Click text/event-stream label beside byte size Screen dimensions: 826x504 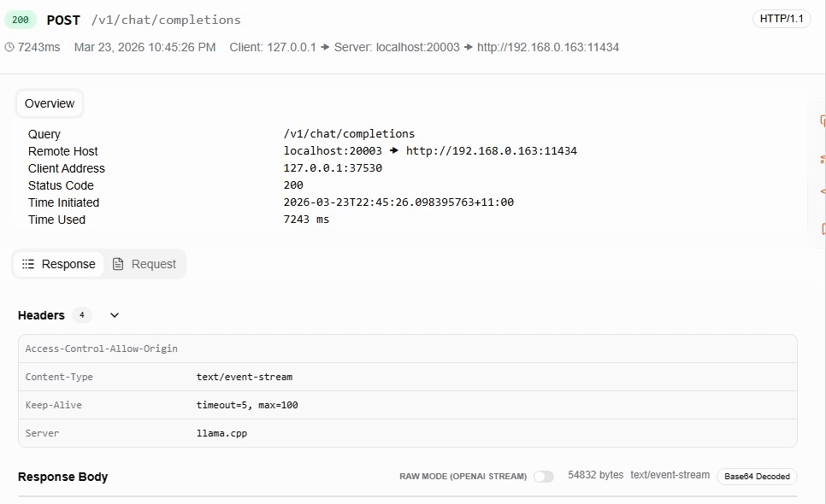click(670, 475)
